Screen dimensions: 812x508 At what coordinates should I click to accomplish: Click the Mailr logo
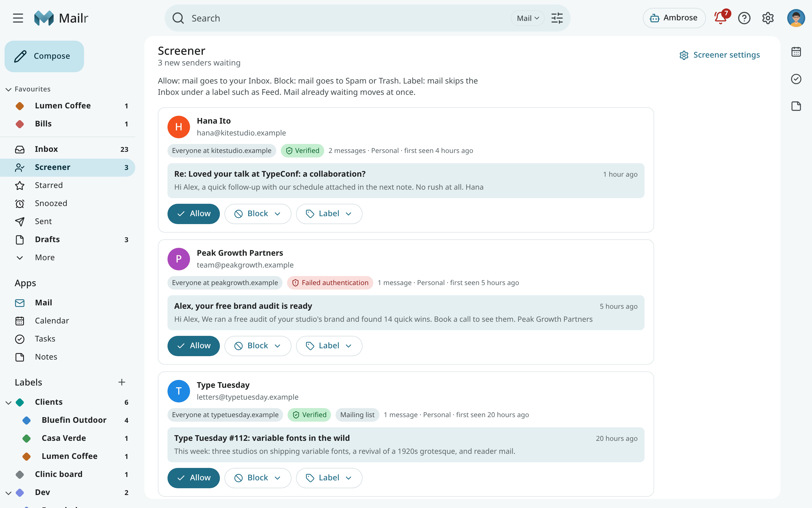click(61, 18)
